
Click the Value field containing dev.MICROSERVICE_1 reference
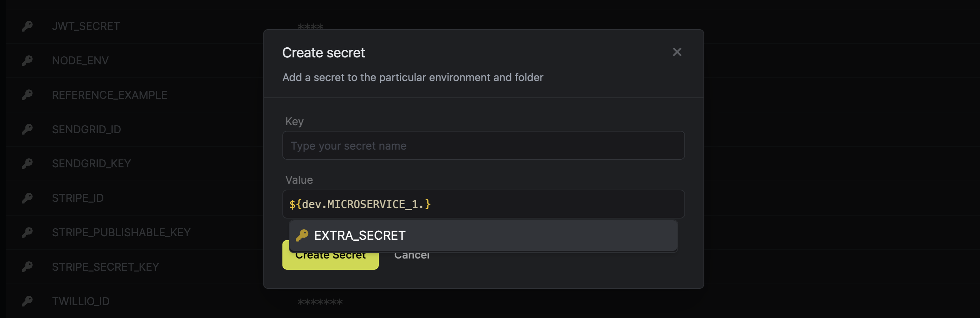483,204
